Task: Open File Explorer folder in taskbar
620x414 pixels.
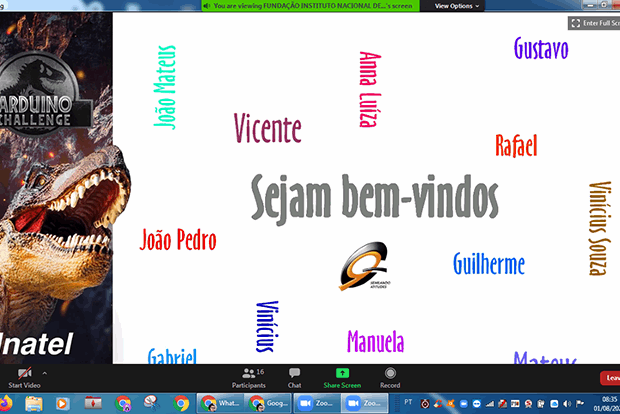Action: coord(34,403)
